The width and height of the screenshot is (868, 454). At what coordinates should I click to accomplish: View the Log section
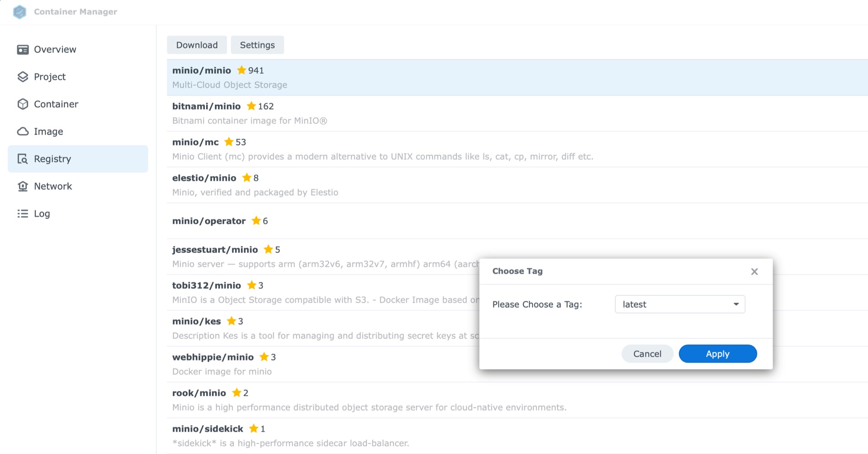click(x=78, y=214)
